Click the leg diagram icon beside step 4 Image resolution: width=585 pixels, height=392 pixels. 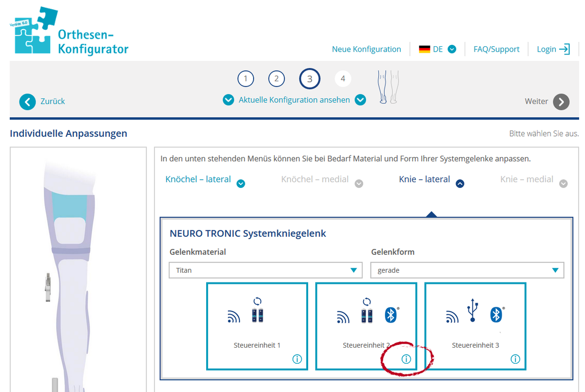(389, 87)
